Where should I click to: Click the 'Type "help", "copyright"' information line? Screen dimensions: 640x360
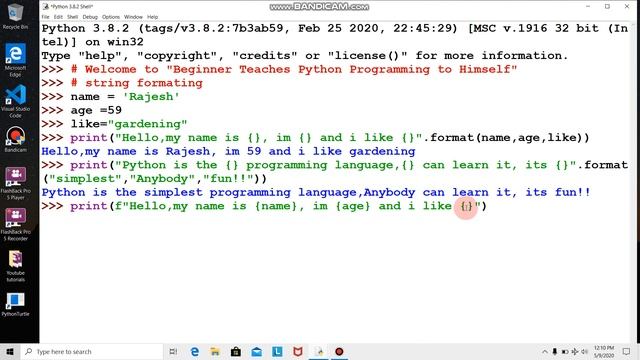(x=304, y=56)
